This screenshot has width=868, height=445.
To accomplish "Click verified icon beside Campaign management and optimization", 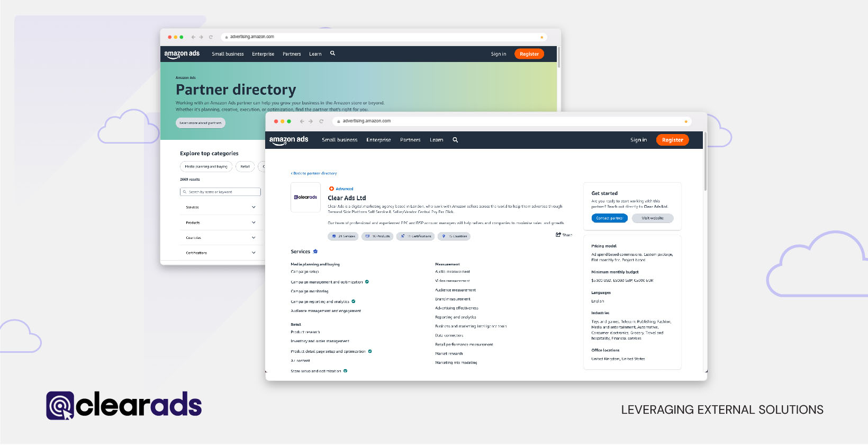I will coord(367,282).
